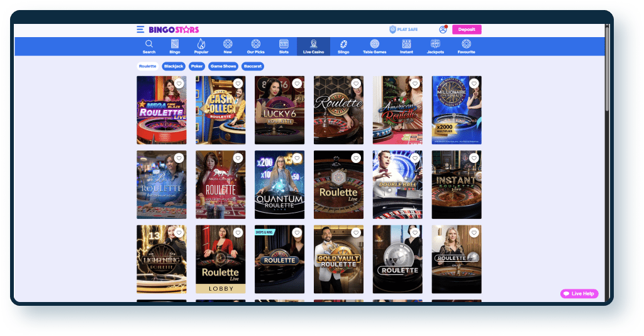Choose the Baccarat filter pill
Viewport: 644px width, 336px height.
pos(252,66)
